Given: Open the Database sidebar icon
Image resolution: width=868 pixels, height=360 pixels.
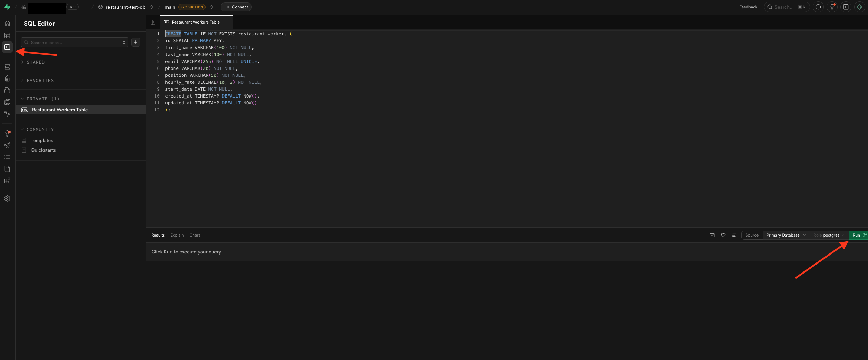Looking at the screenshot, I should 7,67.
